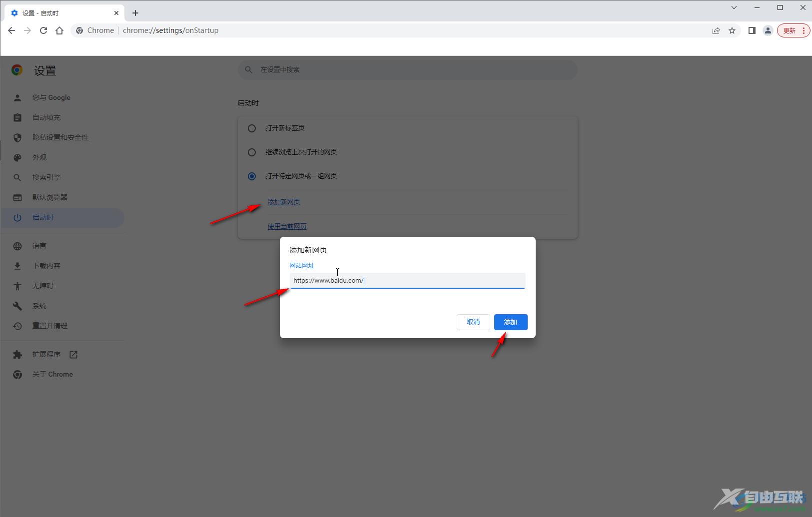
Task: Toggle the side panel icon
Action: 752,30
